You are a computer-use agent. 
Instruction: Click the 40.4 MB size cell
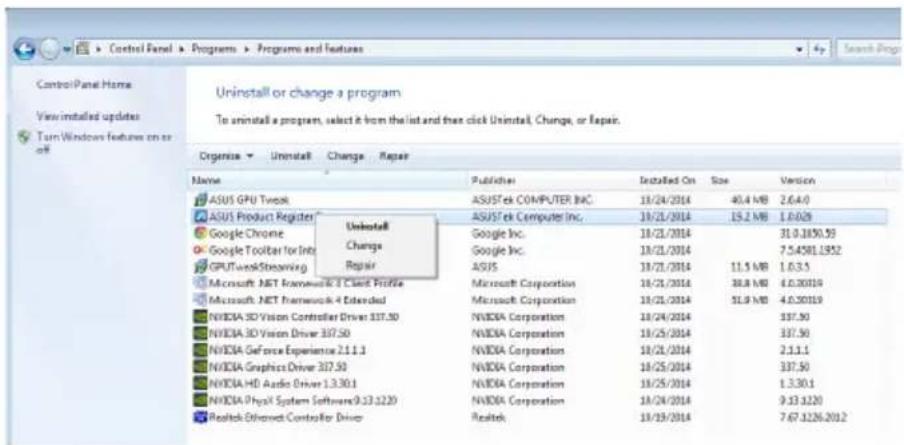click(x=751, y=201)
